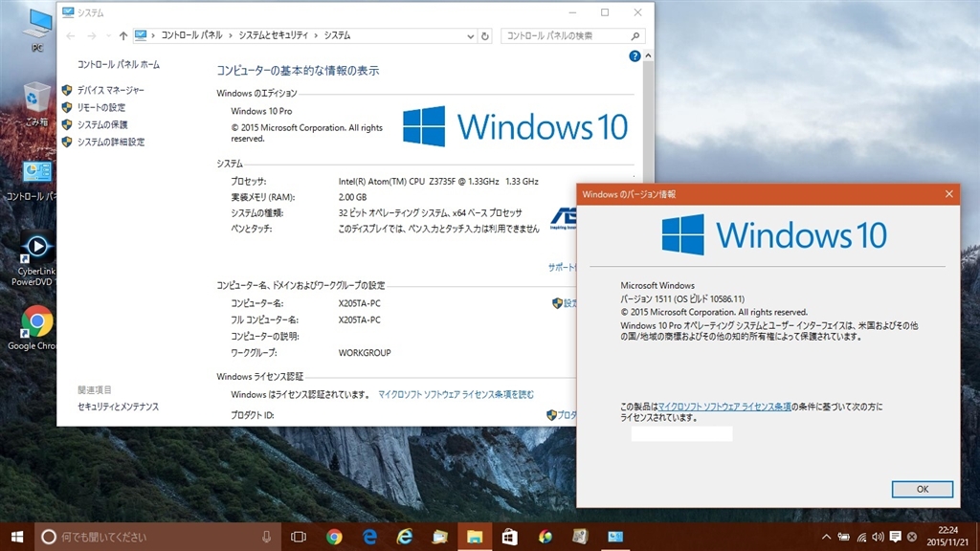The width and height of the screenshot is (980, 551).
Task: Click コントロール パネル breadcrumb in address bar
Action: [191, 35]
